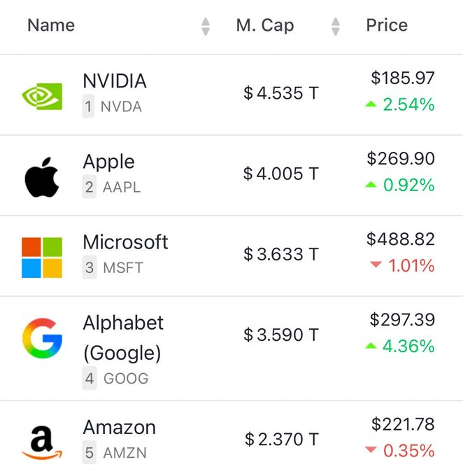Screen dimensions: 463x476
Task: Click NVIDIA's $4.535 T market cap
Action: click(281, 93)
